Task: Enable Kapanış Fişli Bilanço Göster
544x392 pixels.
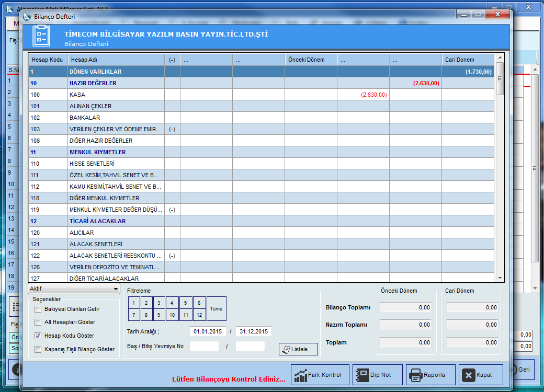Action: (38, 349)
